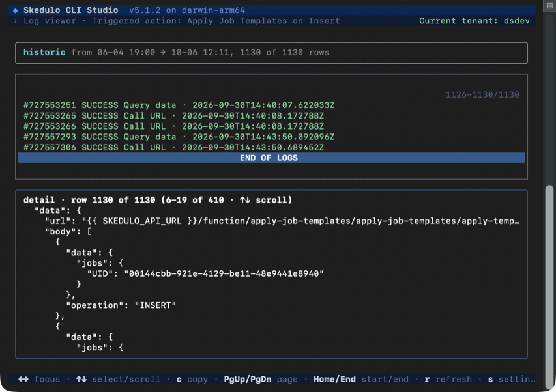Click the Home/End start/end hint
Image resolution: width=556 pixels, height=392 pixels.
pyautogui.click(x=361, y=379)
